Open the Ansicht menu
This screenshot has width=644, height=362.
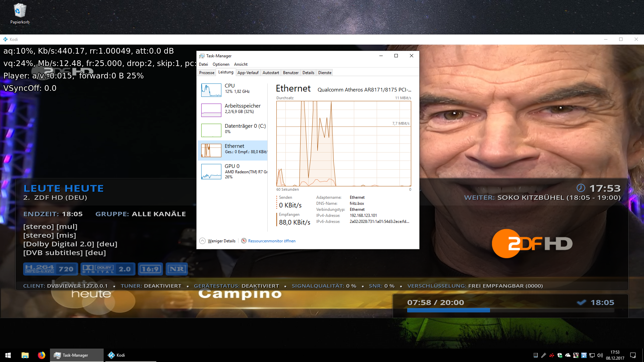click(x=241, y=64)
